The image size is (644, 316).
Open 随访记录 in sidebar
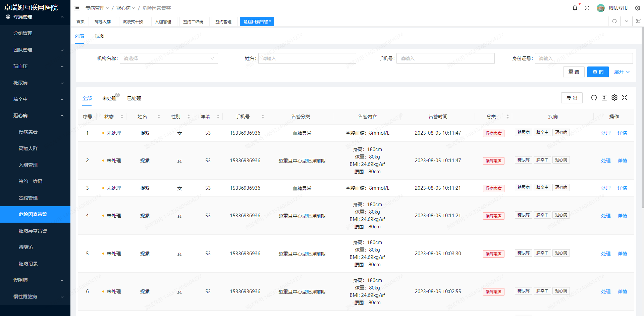point(35,264)
